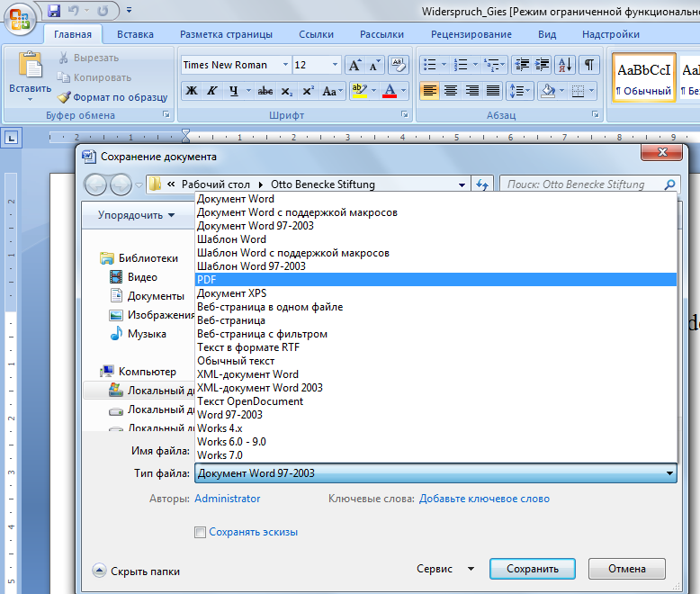
Task: Click the Отмена button
Action: pos(627,569)
